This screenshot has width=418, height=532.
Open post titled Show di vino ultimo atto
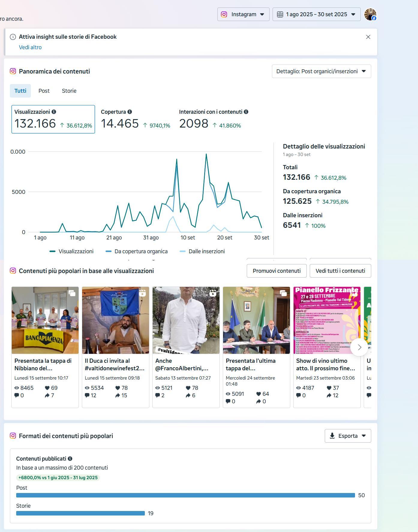coord(326,365)
